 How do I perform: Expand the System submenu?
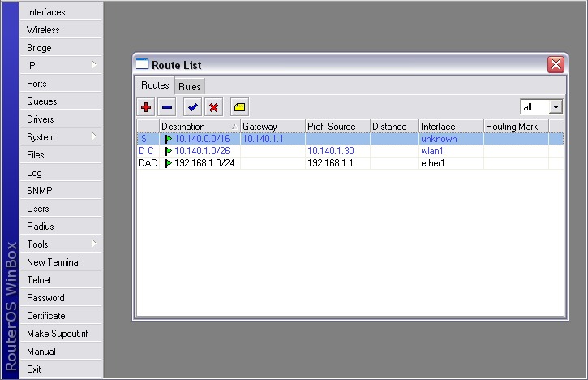tap(61, 137)
